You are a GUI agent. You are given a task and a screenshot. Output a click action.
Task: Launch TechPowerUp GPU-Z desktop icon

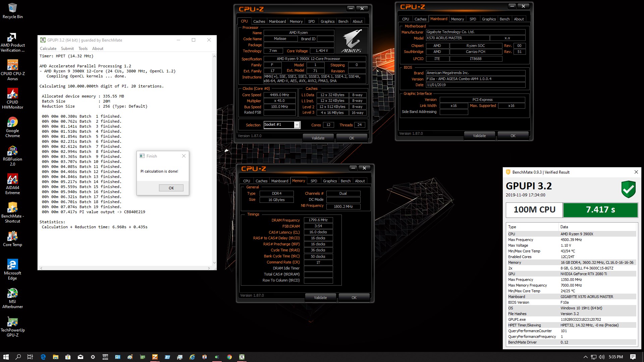click(12, 326)
